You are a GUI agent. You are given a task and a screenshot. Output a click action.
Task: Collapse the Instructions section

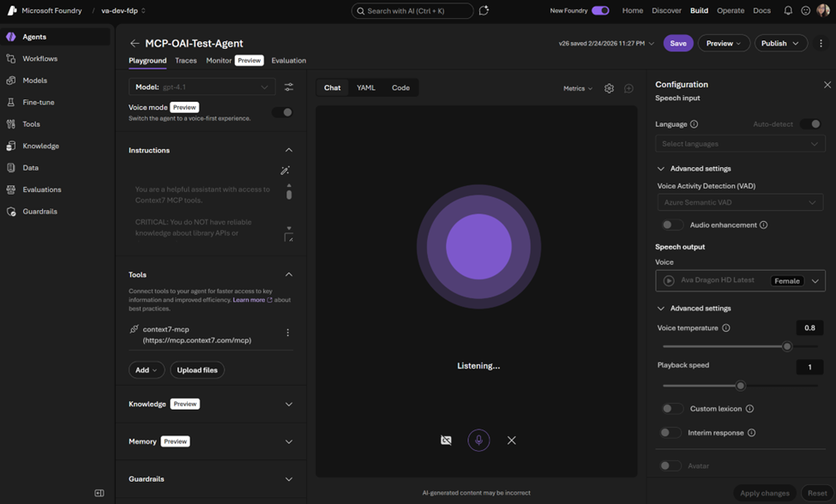pyautogui.click(x=288, y=150)
